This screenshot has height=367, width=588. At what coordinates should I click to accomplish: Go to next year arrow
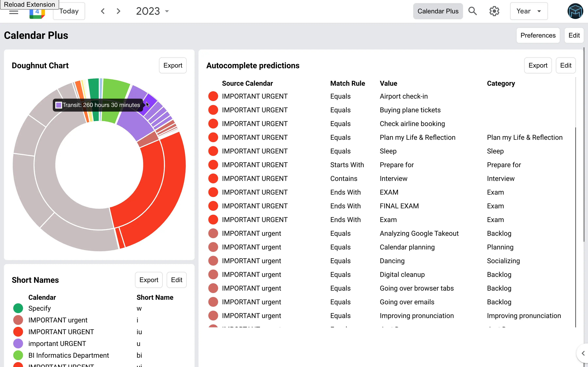coord(118,11)
